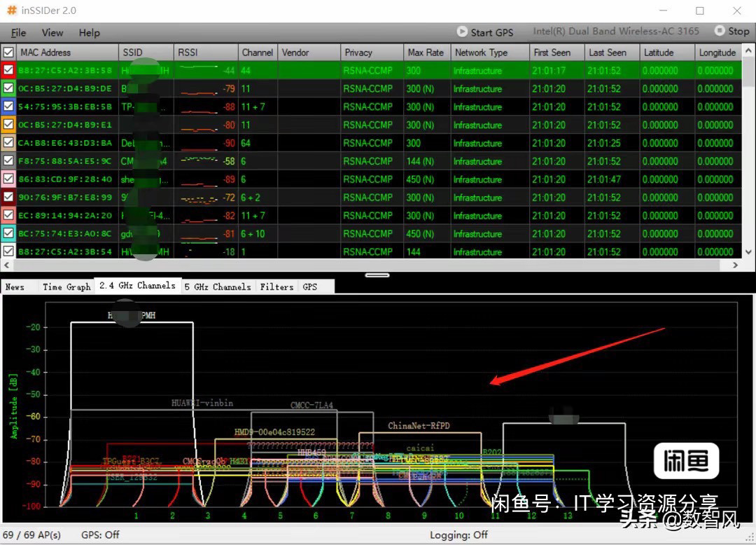Click the inSSIDer app icon in title bar
756x545 pixels.
point(11,11)
